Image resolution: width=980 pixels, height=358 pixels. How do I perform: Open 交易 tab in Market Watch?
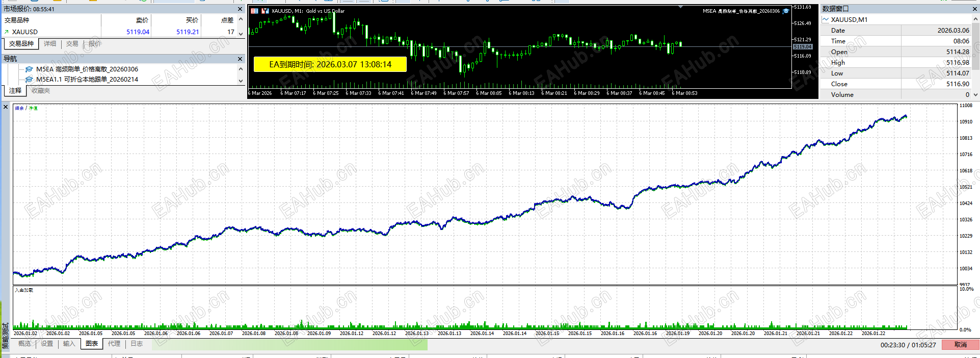(x=72, y=44)
